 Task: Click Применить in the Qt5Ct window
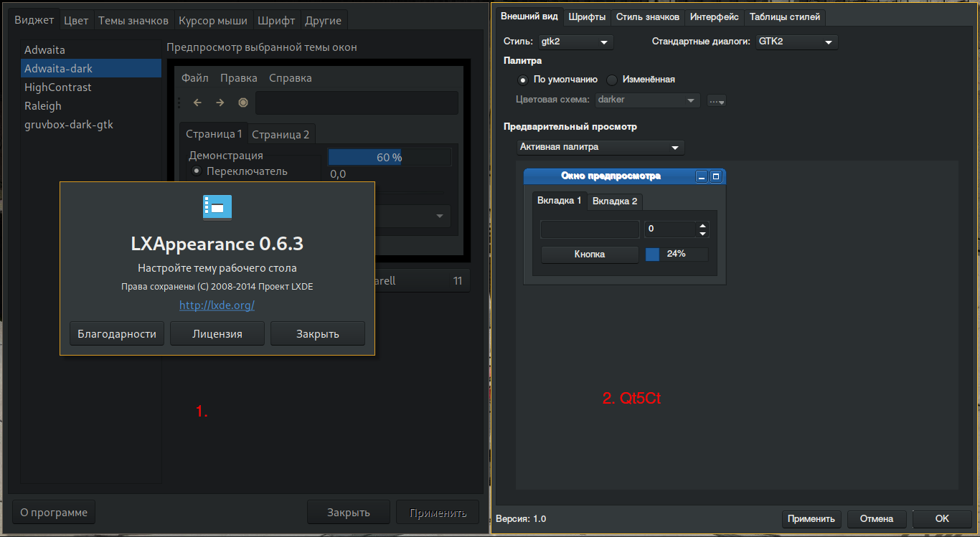coord(811,518)
